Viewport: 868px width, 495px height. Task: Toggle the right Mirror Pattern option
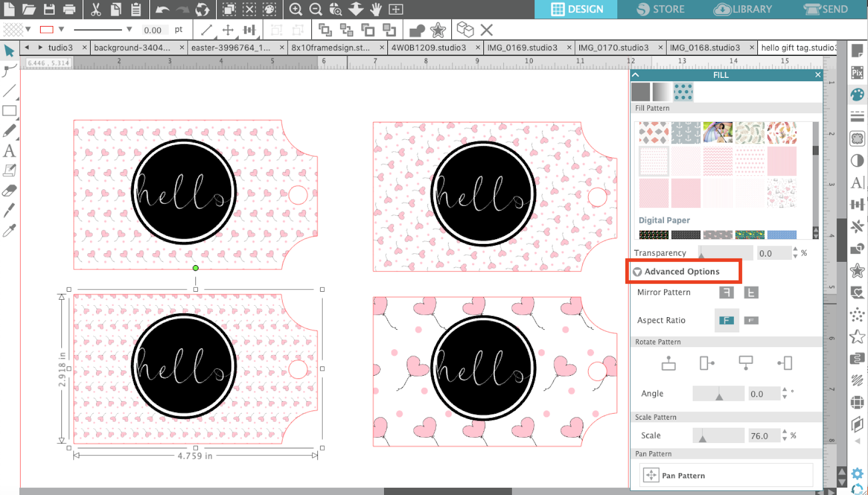point(751,292)
